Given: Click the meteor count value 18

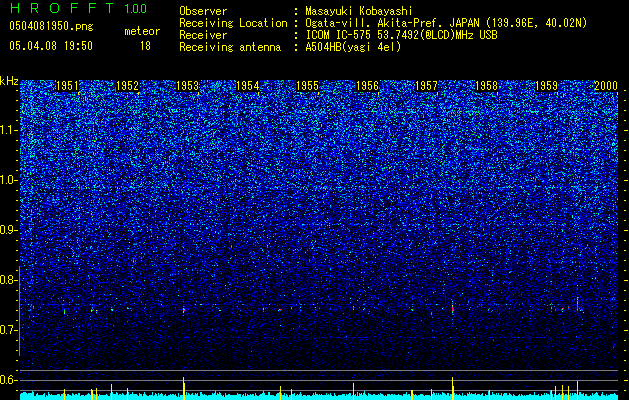Looking at the screenshot, I should (145, 46).
